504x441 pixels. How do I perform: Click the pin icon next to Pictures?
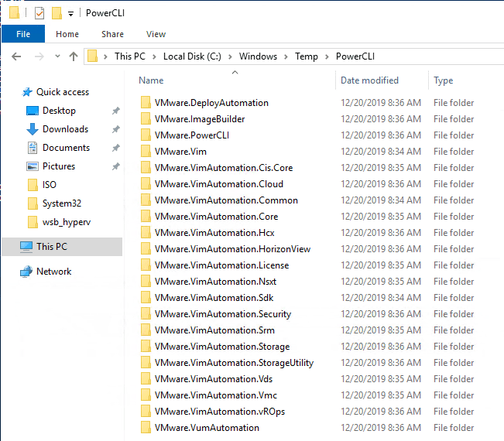[x=115, y=166]
